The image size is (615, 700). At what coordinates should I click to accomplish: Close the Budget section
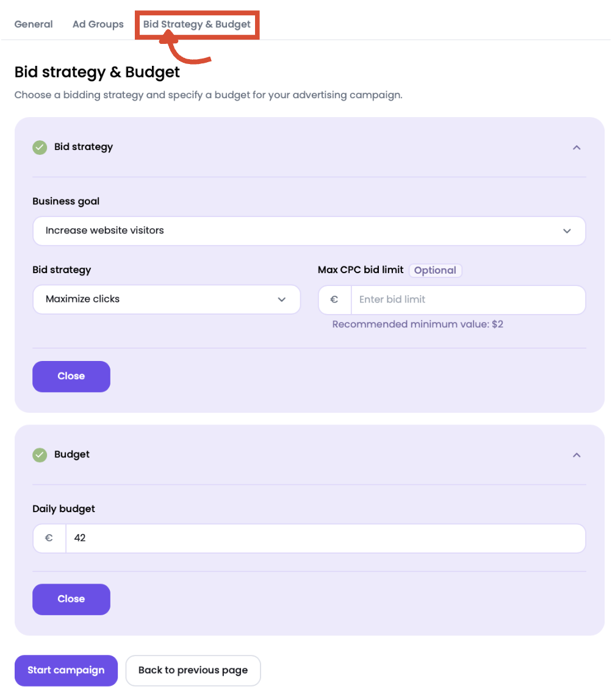coord(71,599)
